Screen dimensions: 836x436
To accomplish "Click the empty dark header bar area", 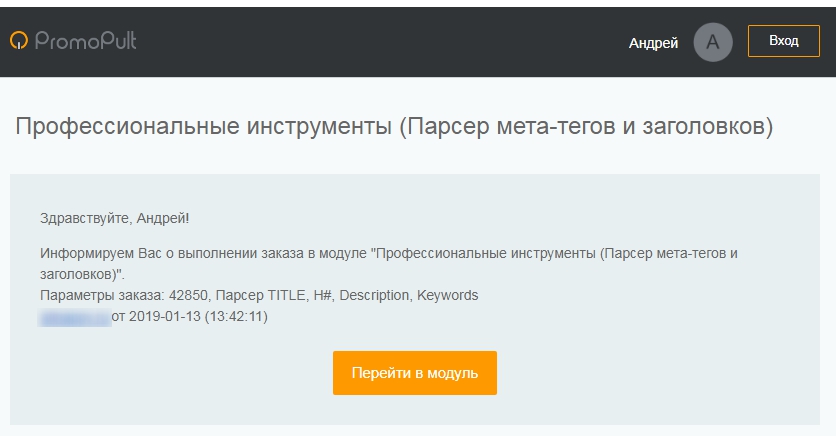I will pos(380,41).
